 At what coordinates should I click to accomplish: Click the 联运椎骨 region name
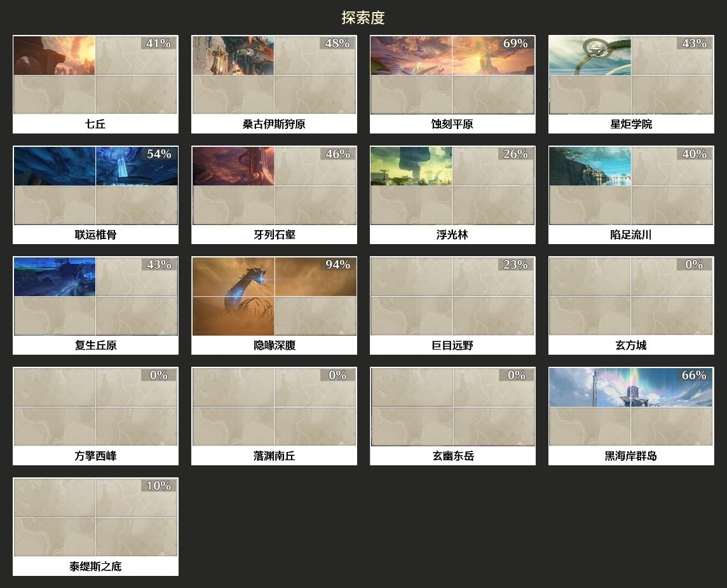click(x=95, y=235)
